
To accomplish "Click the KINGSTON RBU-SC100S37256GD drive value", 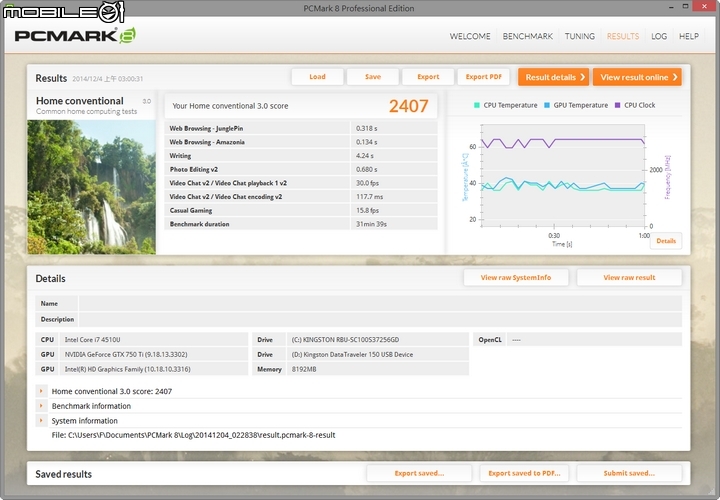I will coord(345,340).
